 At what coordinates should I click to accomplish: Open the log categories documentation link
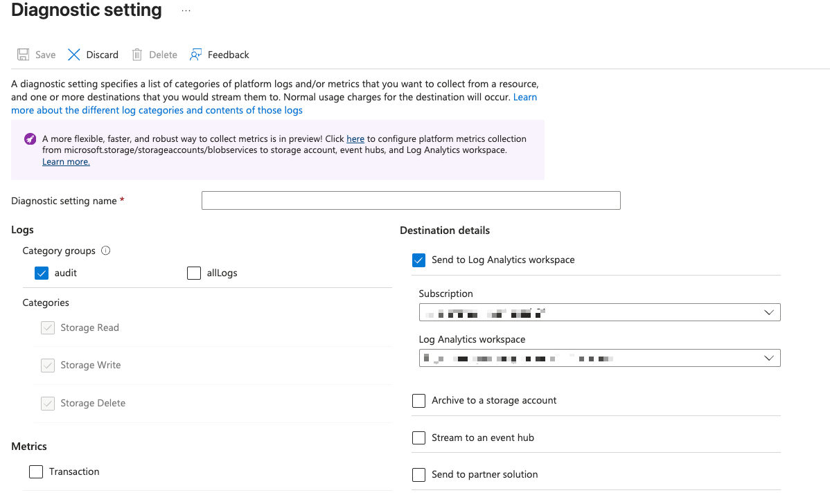[x=157, y=110]
